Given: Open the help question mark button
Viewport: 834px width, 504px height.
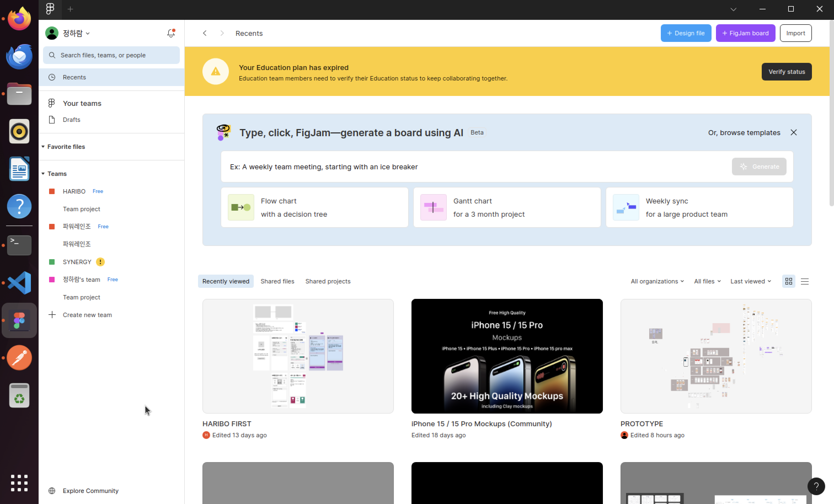Looking at the screenshot, I should pyautogui.click(x=816, y=486).
